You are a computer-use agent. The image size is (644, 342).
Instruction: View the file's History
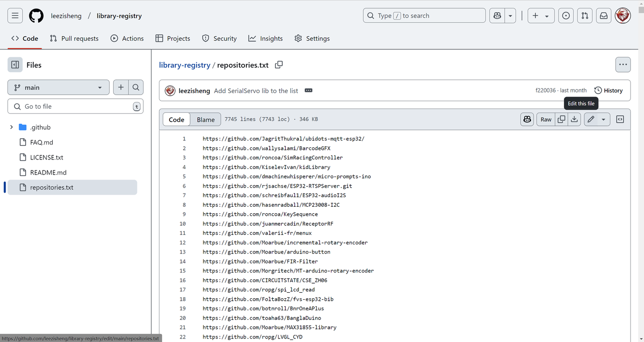(x=608, y=91)
